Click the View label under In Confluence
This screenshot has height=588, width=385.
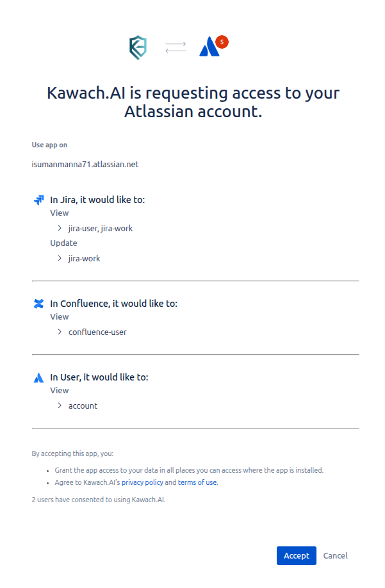59,316
